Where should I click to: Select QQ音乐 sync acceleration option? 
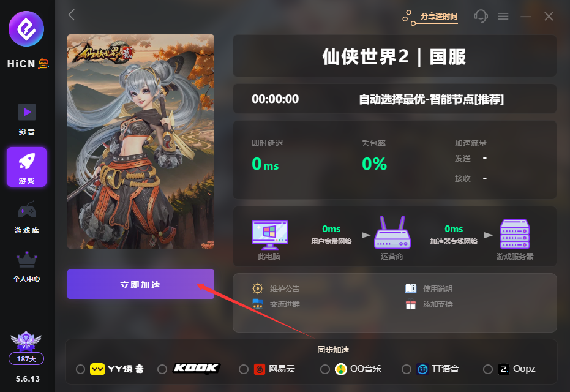coord(325,369)
